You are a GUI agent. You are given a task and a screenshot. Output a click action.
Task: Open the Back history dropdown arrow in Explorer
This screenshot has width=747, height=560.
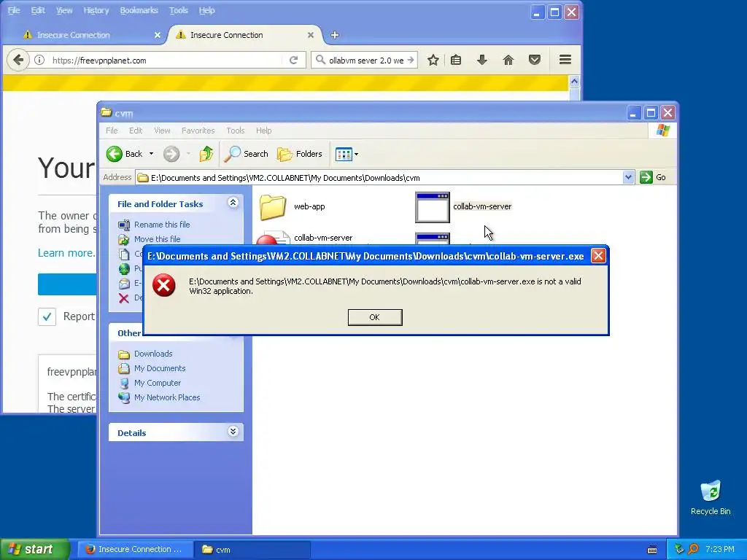tap(151, 154)
